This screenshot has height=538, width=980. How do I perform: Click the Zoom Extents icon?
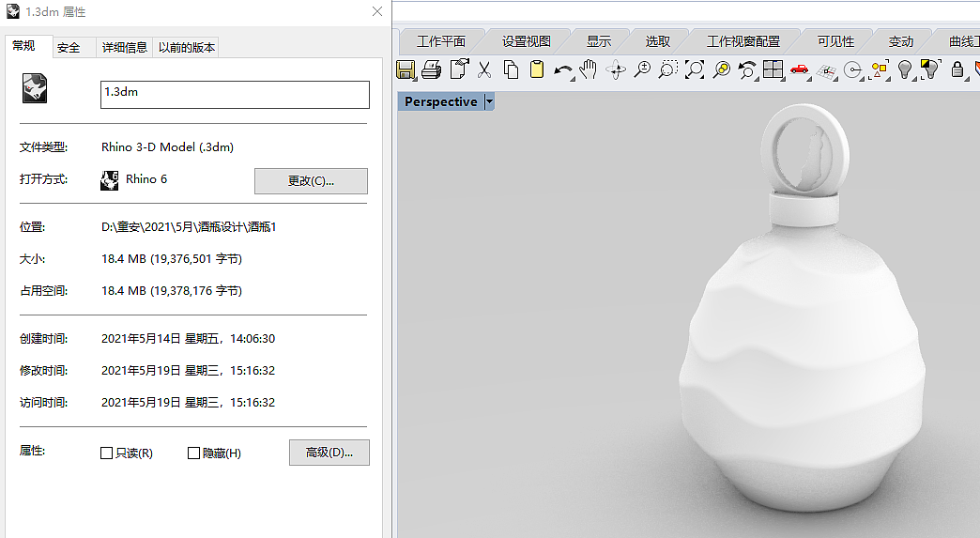pos(695,69)
